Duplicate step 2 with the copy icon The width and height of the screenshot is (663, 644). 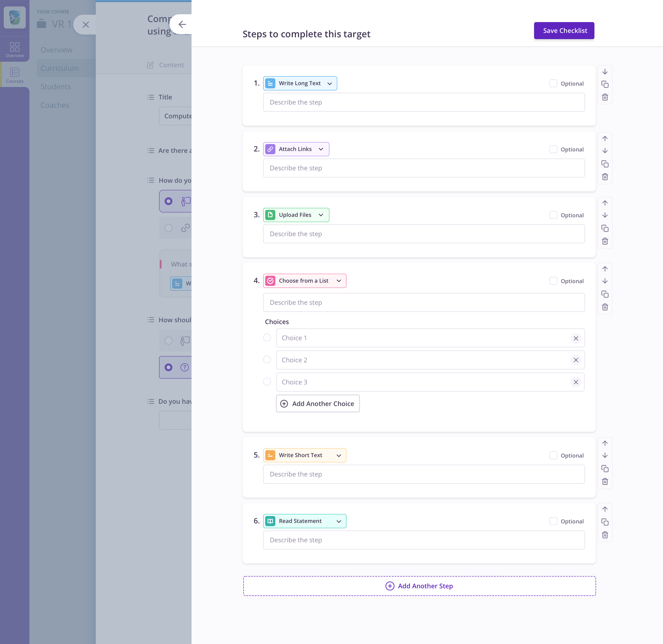(x=605, y=164)
